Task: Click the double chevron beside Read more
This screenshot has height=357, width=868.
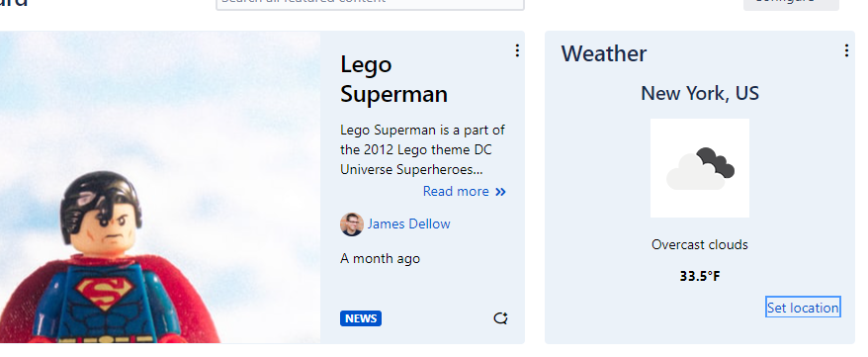Action: point(500,192)
